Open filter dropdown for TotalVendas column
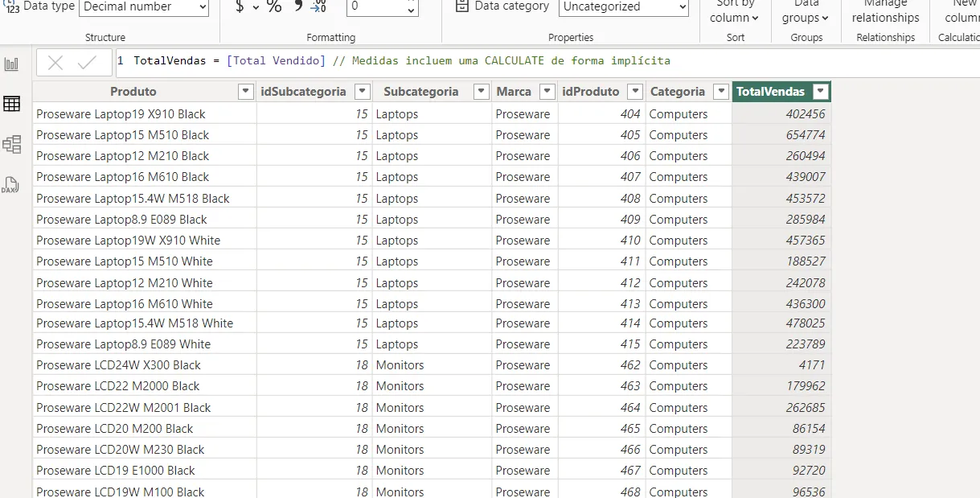Image resolution: width=980 pixels, height=498 pixels. (820, 92)
